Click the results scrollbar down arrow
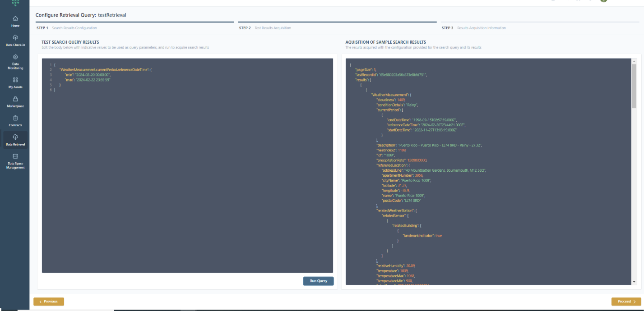This screenshot has height=311, width=644. (634, 282)
